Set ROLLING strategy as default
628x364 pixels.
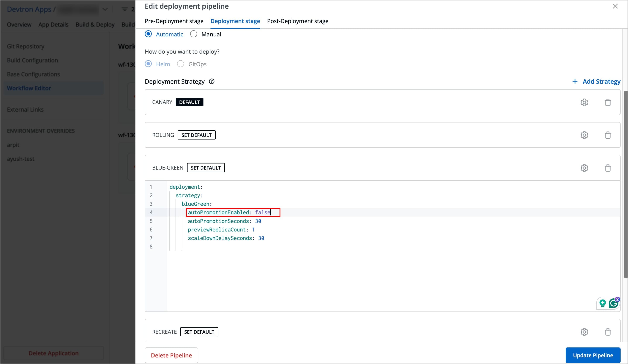tap(196, 135)
